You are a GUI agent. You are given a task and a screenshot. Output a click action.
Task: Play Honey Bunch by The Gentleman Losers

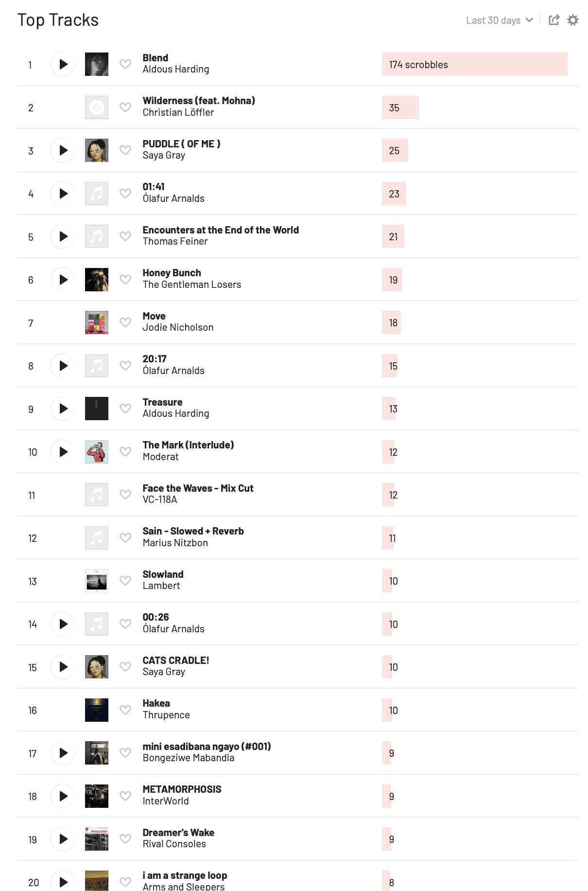pos(63,280)
